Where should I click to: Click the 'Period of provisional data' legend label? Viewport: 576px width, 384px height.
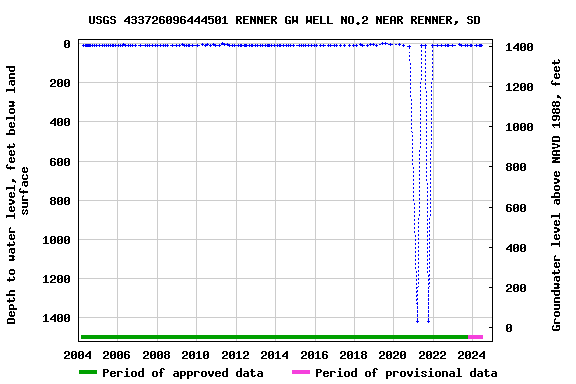406,373
